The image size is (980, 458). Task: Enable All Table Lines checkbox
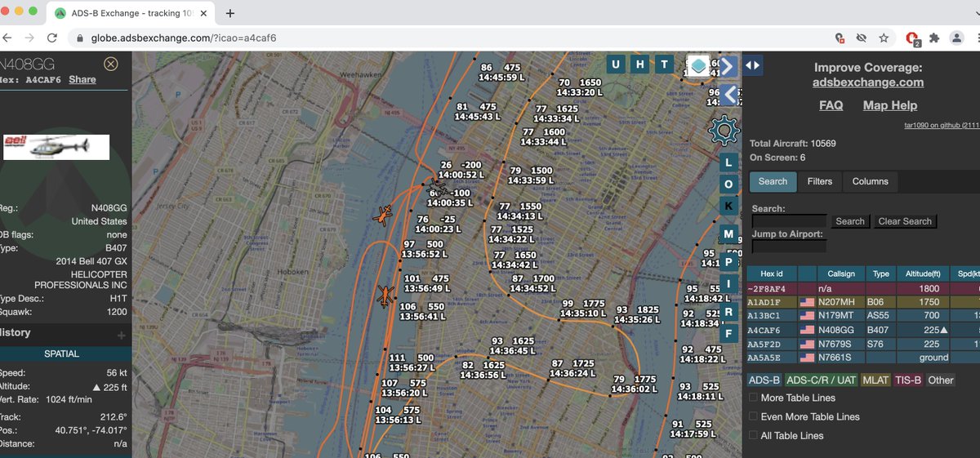[x=753, y=435]
